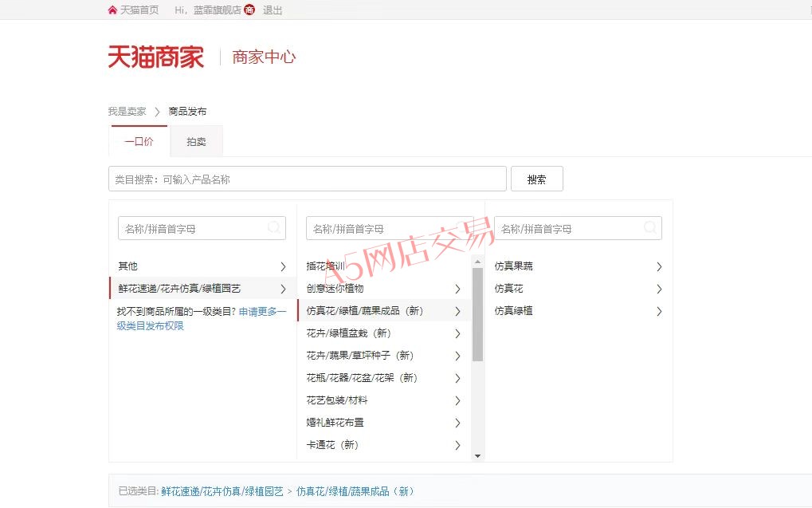Image resolution: width=812 pixels, height=508 pixels.
Task: Switch to 拍卖 tab
Action: coord(196,141)
